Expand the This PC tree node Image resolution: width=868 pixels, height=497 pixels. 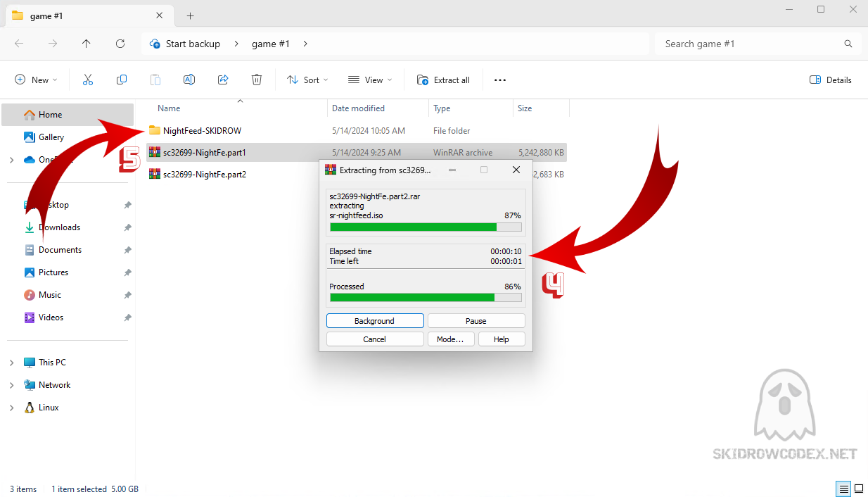tap(11, 363)
